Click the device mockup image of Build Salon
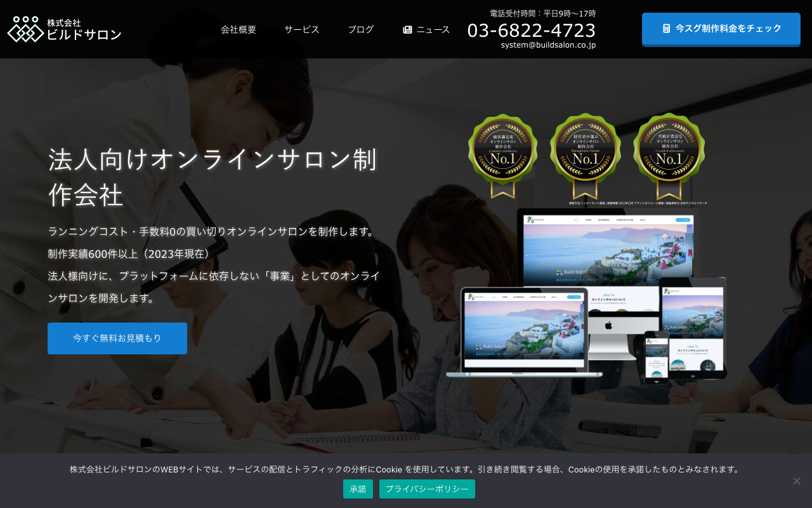The height and width of the screenshot is (508, 812). (587, 296)
